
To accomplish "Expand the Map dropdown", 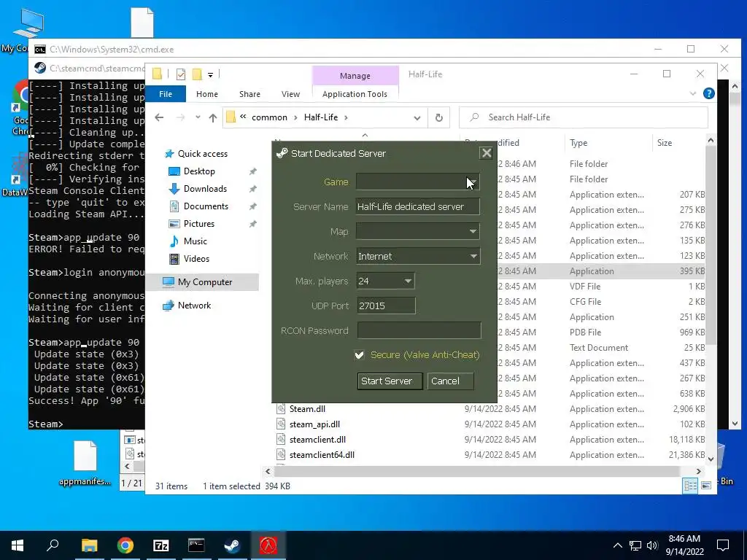I will tap(417, 231).
